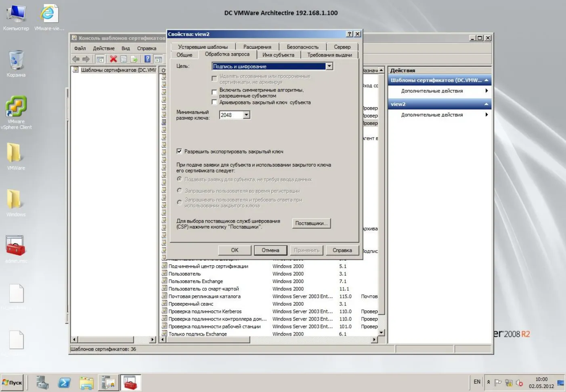Enable Архивировать закрытый ключ субъекта checkbox
This screenshot has width=566, height=392.
[214, 102]
